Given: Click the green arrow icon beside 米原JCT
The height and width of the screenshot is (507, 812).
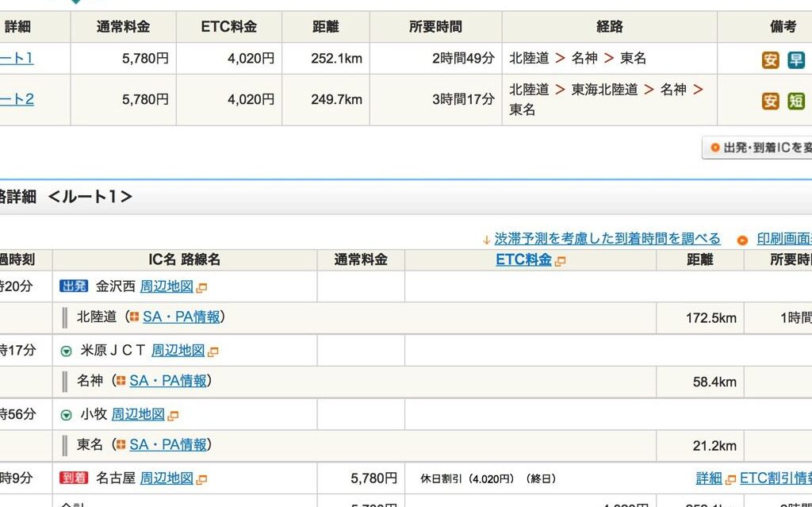Looking at the screenshot, I should point(66,351).
